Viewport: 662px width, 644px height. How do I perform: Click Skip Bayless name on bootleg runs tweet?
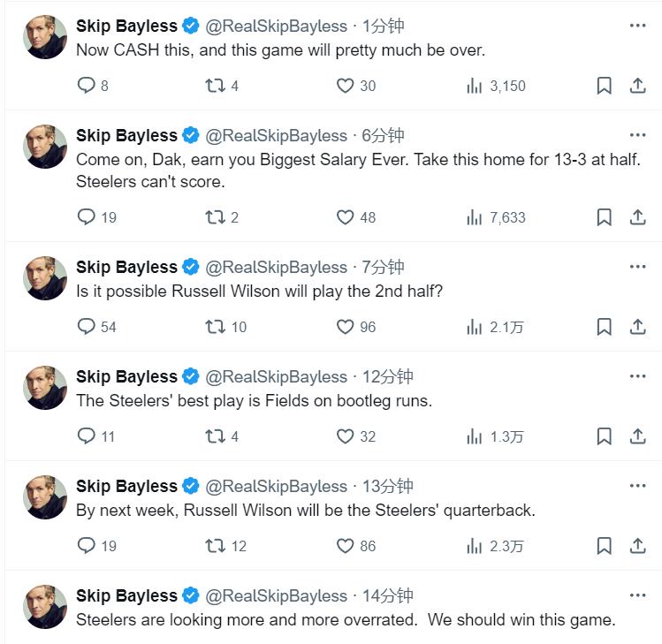coord(126,376)
